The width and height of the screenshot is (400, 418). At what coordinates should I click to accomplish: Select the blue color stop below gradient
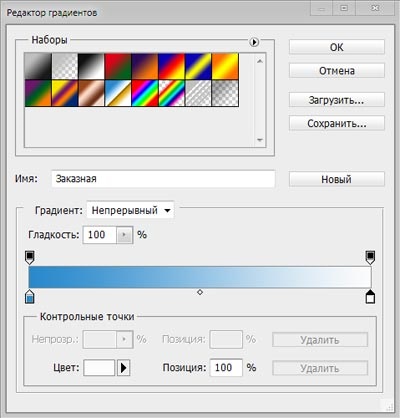[x=30, y=296]
